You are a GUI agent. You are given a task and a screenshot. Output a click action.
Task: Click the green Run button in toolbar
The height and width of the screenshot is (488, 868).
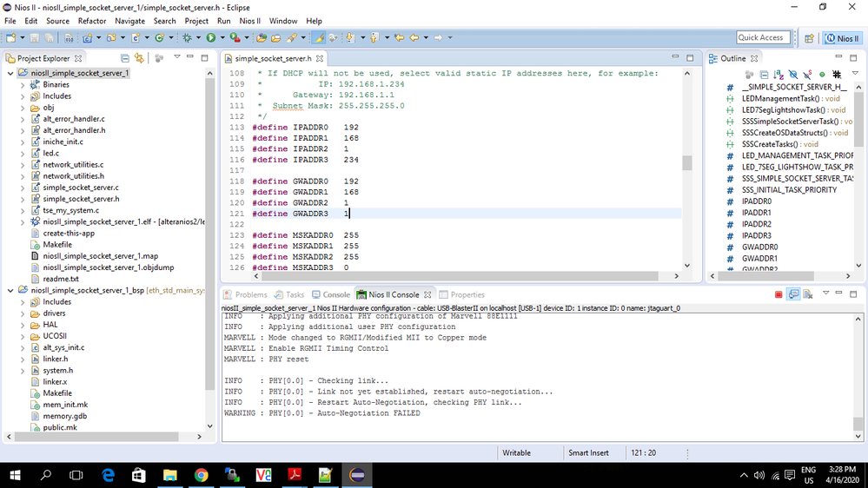pos(210,38)
